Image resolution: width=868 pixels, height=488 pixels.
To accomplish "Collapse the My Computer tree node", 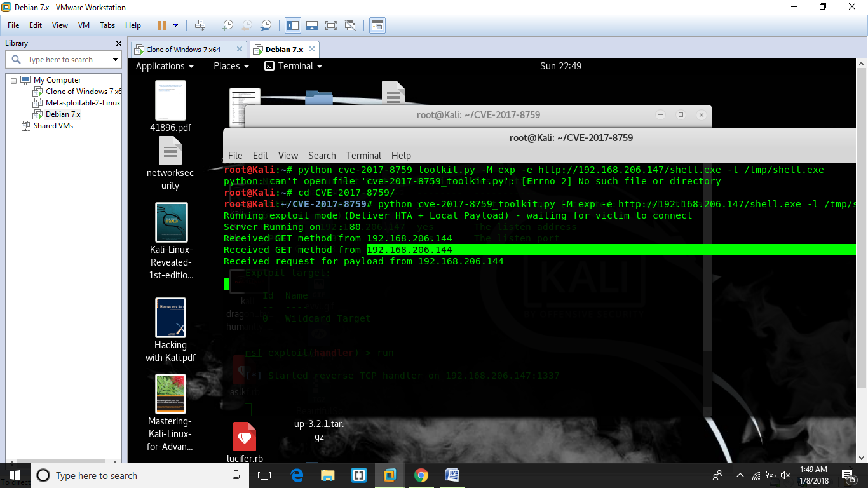I will point(14,80).
